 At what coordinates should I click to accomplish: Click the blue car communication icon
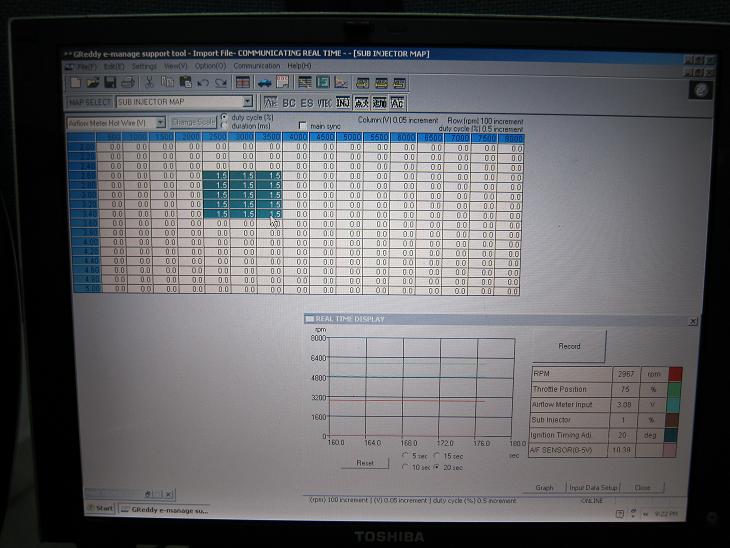click(265, 82)
